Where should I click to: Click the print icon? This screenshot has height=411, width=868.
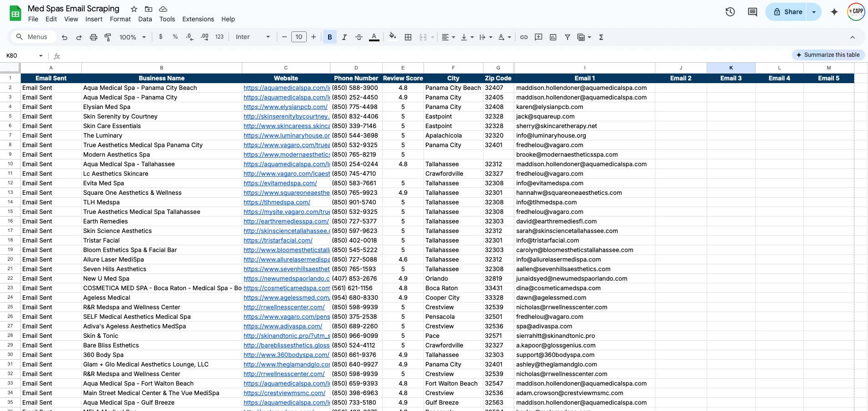tap(94, 37)
